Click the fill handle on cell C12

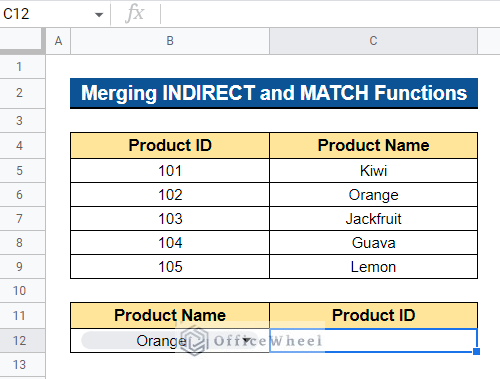coord(477,351)
